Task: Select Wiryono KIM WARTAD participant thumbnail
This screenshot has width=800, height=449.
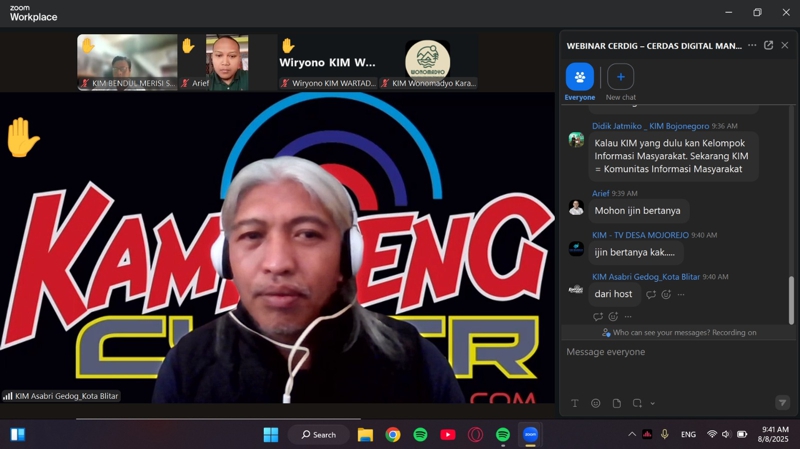Action: click(328, 62)
